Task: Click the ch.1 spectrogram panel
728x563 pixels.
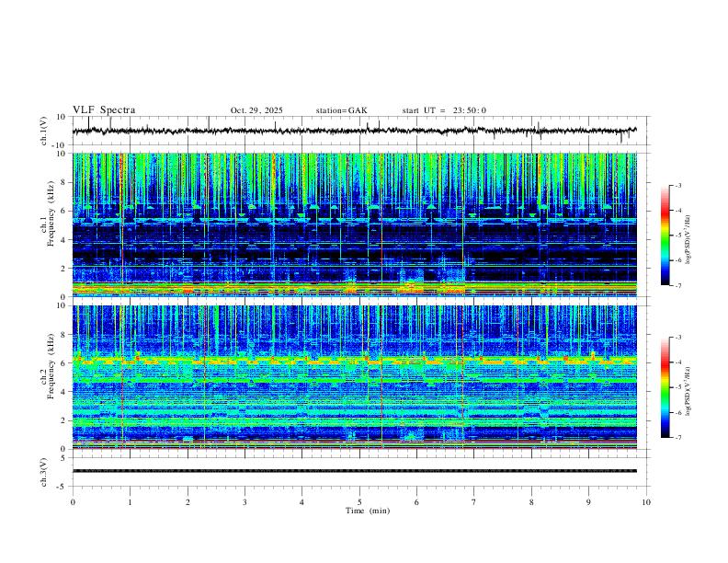Action: click(x=355, y=224)
